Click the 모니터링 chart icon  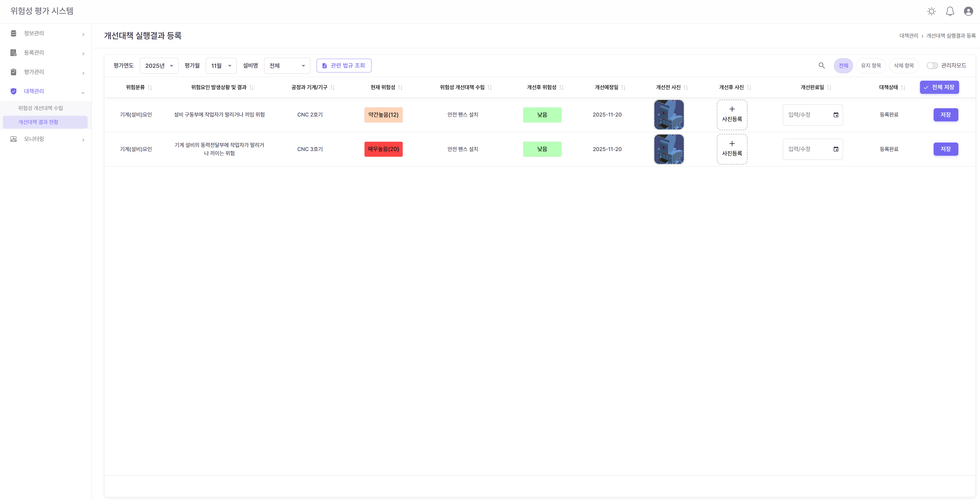pyautogui.click(x=14, y=139)
